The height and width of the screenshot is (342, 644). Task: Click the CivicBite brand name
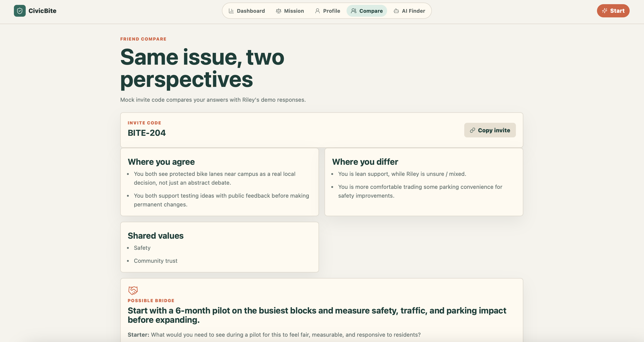click(x=42, y=11)
